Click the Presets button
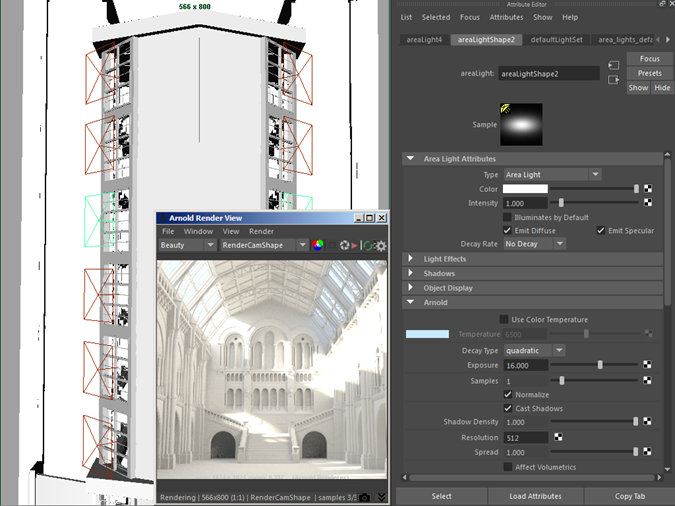 click(x=650, y=73)
